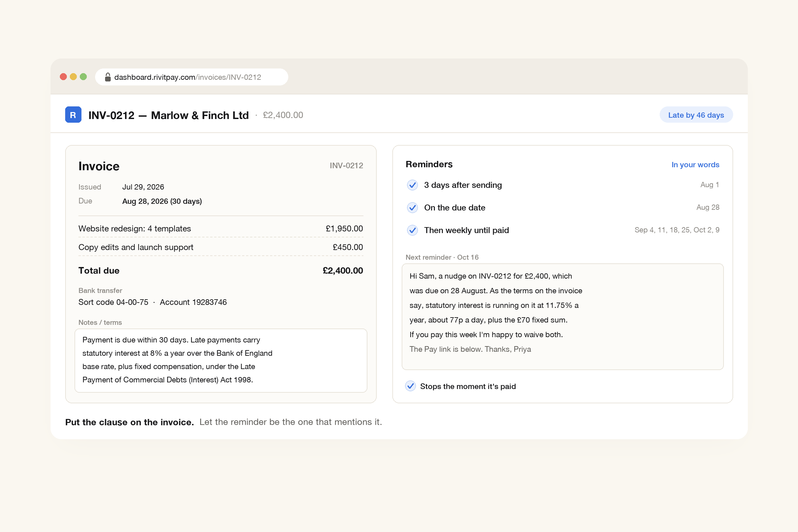
Task: Click the due date 'Aug 28, 2026 (30 days)'
Action: point(162,201)
